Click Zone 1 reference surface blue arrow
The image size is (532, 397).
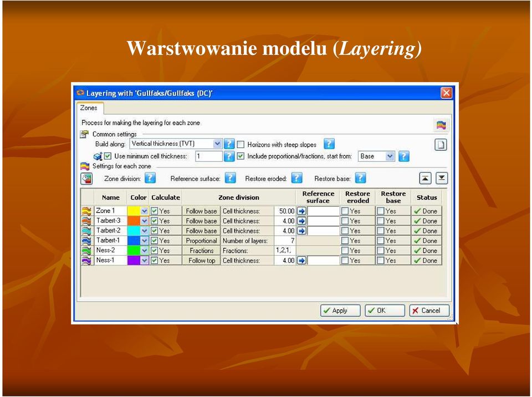point(301,211)
